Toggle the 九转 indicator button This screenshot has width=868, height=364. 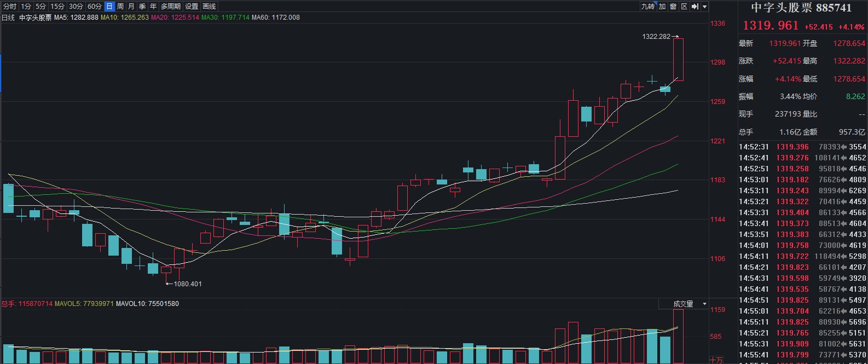(x=648, y=7)
